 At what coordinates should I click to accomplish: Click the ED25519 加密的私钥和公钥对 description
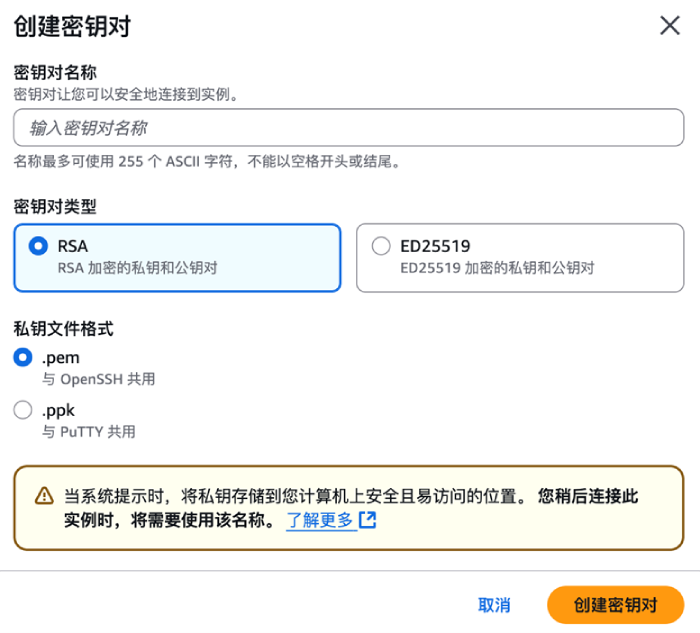pyautogui.click(x=497, y=268)
